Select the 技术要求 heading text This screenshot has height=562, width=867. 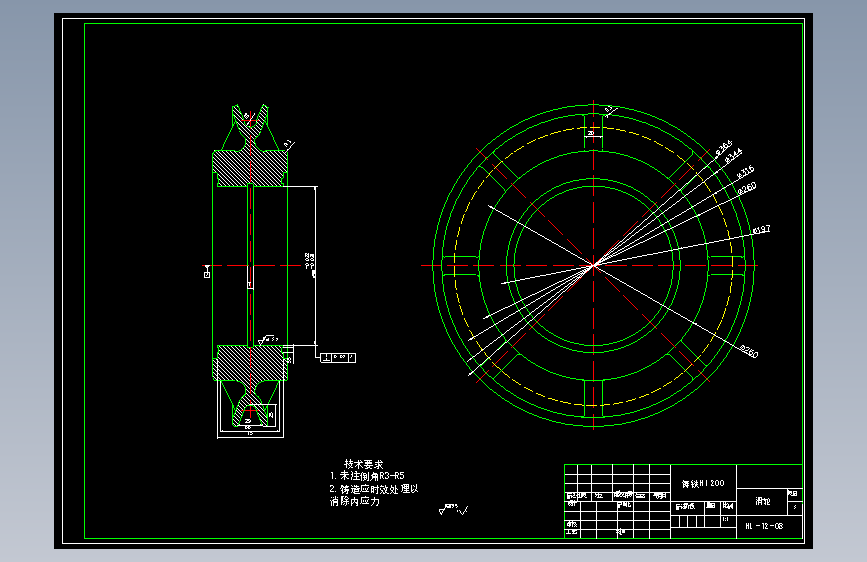(x=363, y=464)
